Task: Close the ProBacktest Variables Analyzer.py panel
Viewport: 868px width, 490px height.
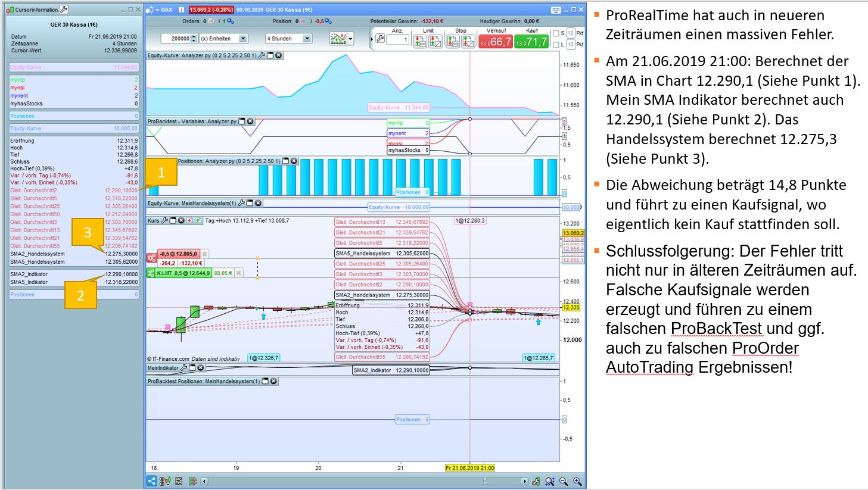Action: coord(250,121)
